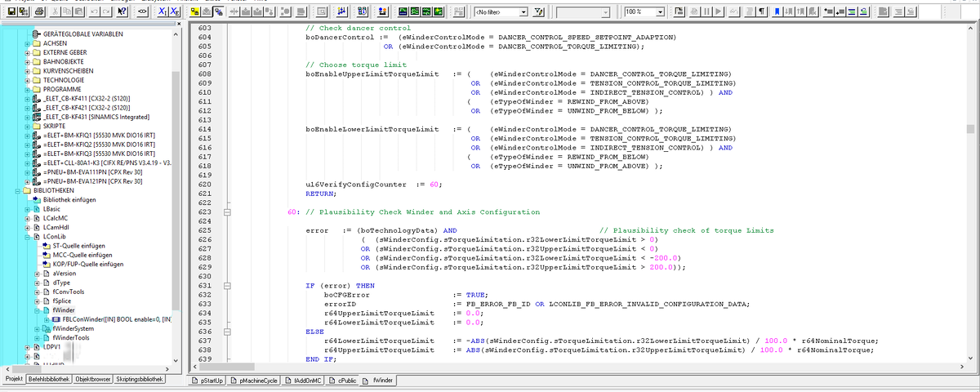980x392 pixels.
Task: Open the 100 % zoom dropdown
Action: pos(660,12)
